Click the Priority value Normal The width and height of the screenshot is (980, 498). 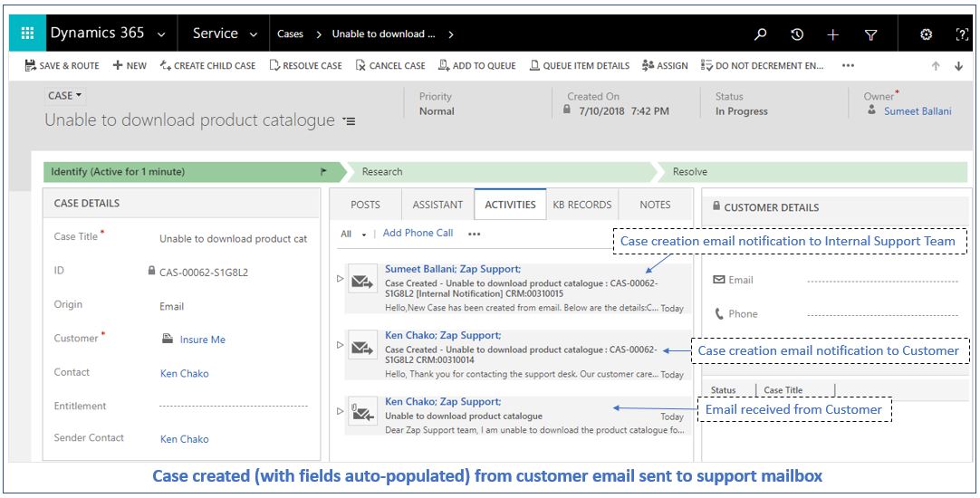tap(437, 111)
